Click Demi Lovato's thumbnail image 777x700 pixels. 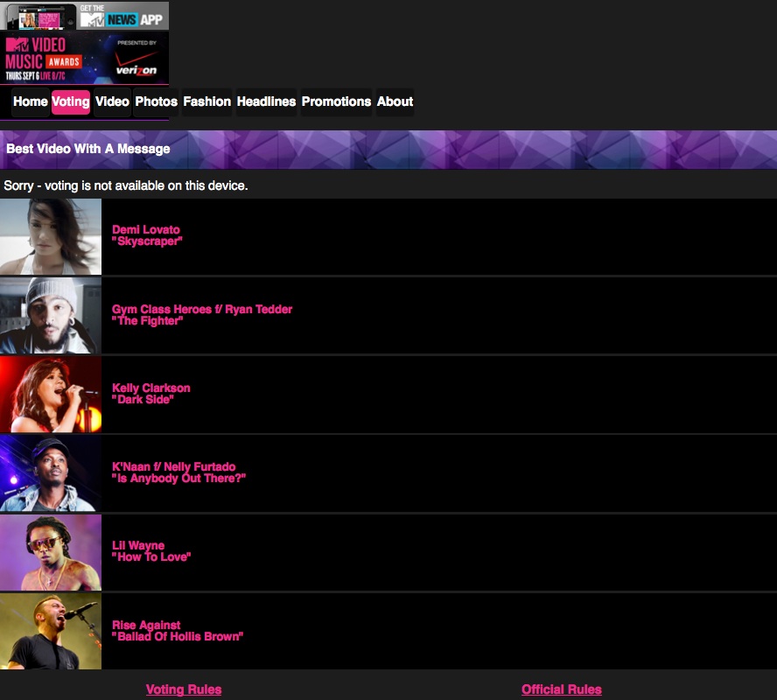point(51,237)
